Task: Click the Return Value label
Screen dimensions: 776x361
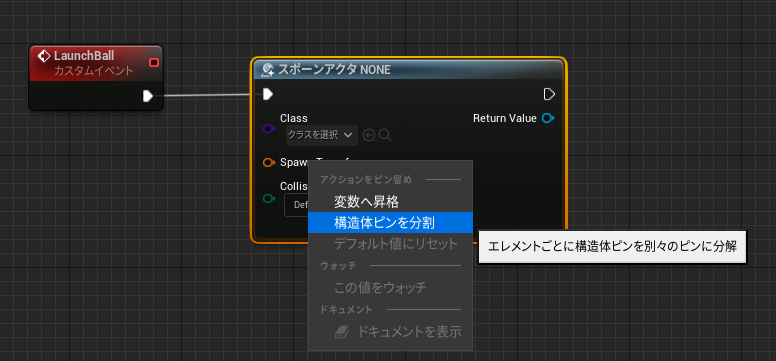Action: pyautogui.click(x=505, y=118)
